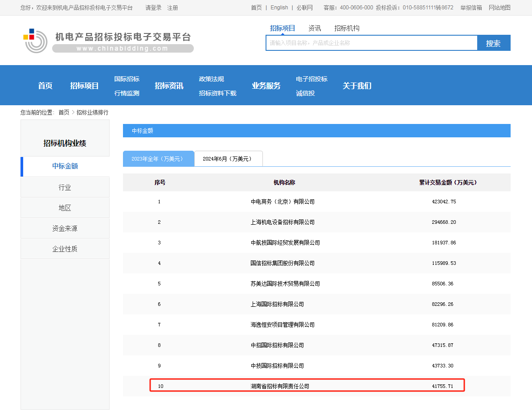Select 中标金额 in the left sidebar

(65, 166)
